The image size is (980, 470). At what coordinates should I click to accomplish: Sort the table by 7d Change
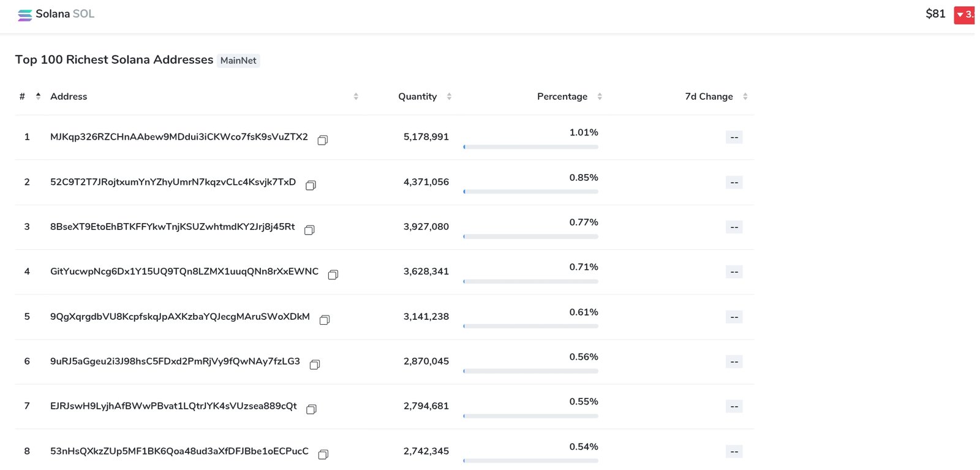(x=745, y=97)
